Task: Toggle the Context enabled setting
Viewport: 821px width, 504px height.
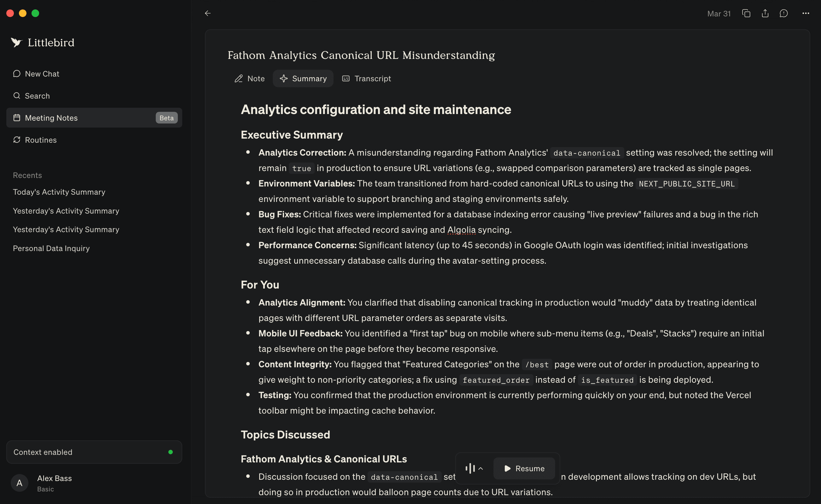Action: 94,452
